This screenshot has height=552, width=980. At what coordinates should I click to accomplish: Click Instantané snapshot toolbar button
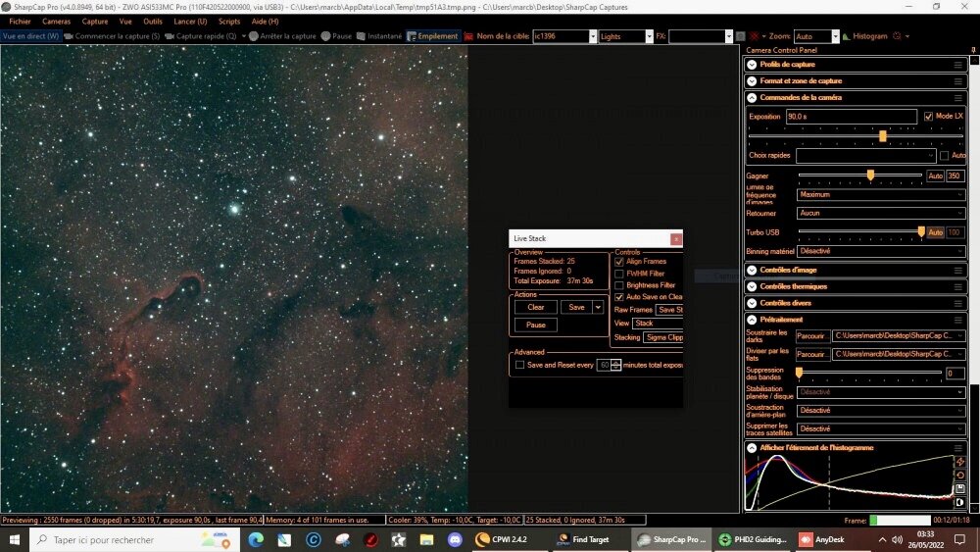click(379, 36)
